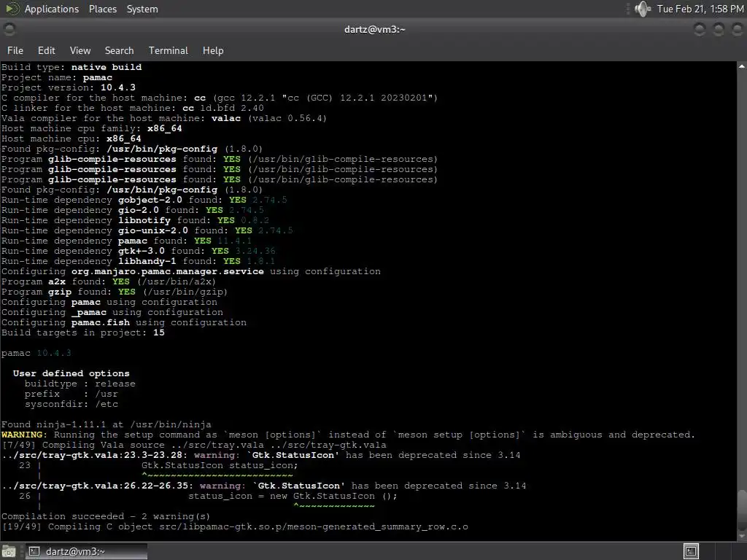Click 'Compilation succeeded - 2 warning(s)'

pyautogui.click(x=106, y=517)
